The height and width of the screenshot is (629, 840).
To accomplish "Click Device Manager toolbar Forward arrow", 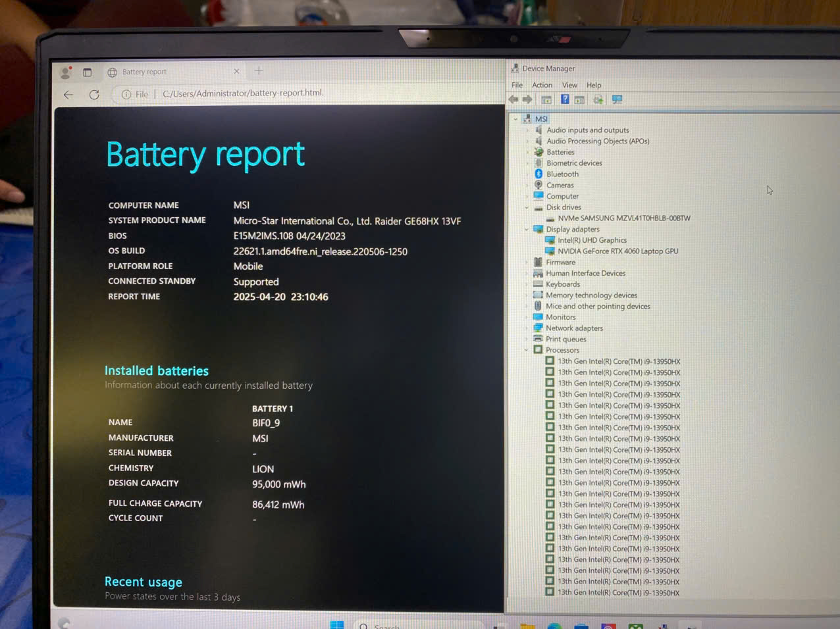I will (x=527, y=99).
